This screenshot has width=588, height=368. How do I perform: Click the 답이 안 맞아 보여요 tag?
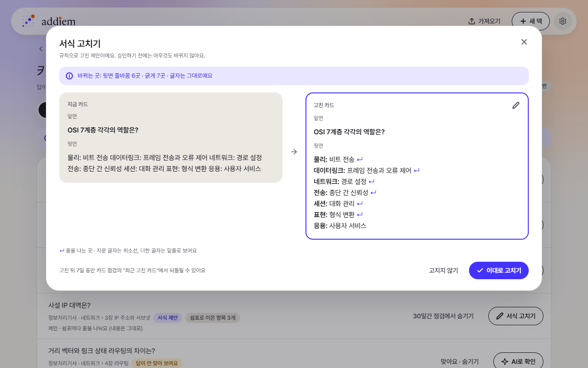tap(157, 363)
